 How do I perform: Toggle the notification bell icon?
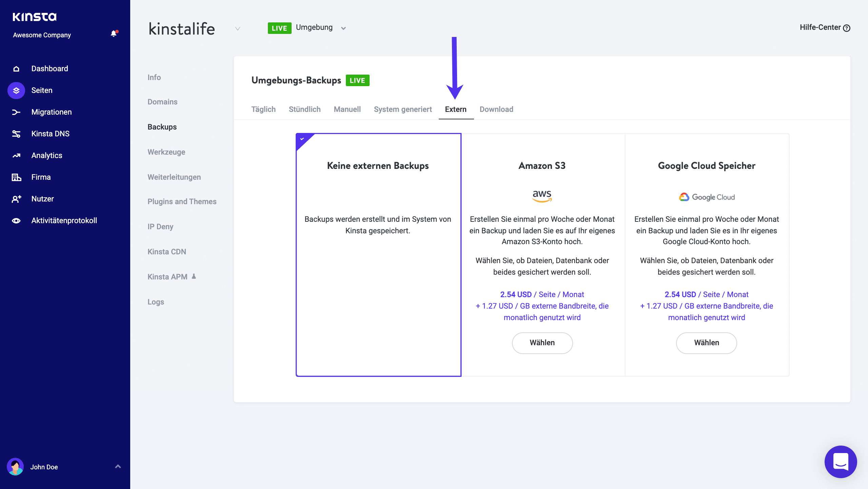point(113,34)
